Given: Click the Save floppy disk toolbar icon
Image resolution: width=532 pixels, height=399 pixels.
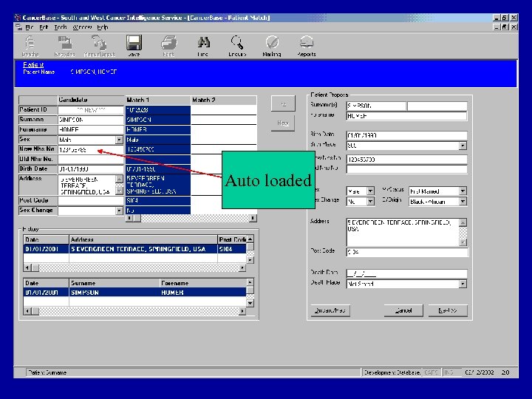Looking at the screenshot, I should [x=134, y=43].
